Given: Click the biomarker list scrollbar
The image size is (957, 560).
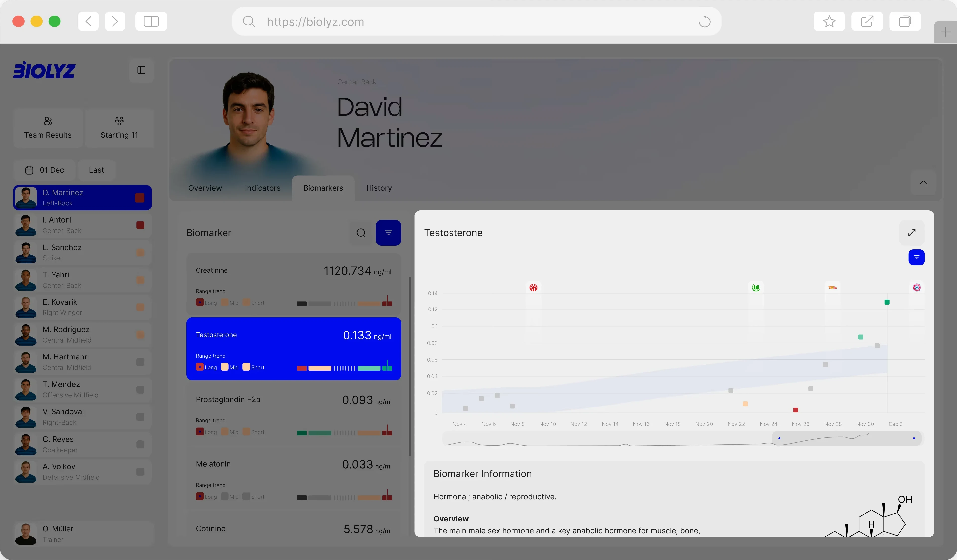Looking at the screenshot, I should click(x=409, y=366).
